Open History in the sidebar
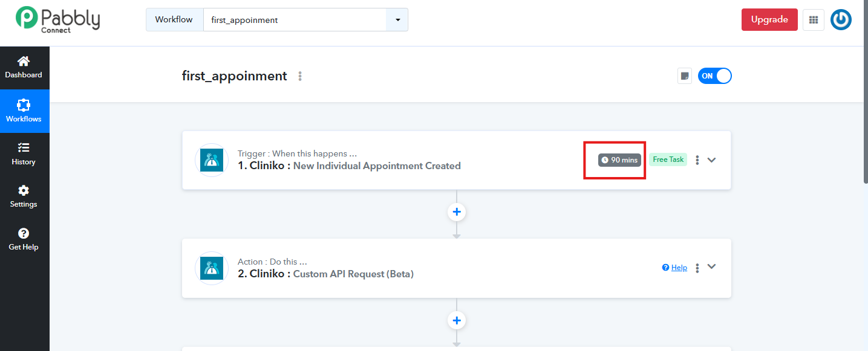The width and height of the screenshot is (868, 351). 24,154
